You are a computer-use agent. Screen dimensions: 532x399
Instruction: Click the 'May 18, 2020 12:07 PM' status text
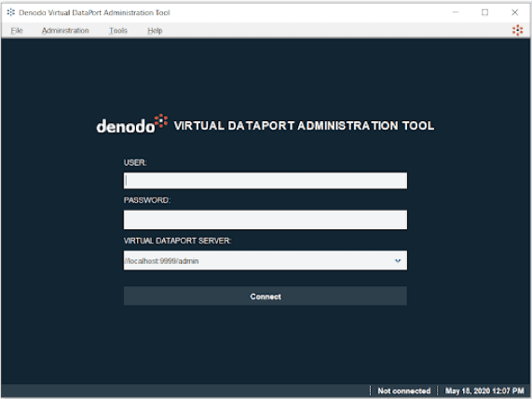pos(484,391)
